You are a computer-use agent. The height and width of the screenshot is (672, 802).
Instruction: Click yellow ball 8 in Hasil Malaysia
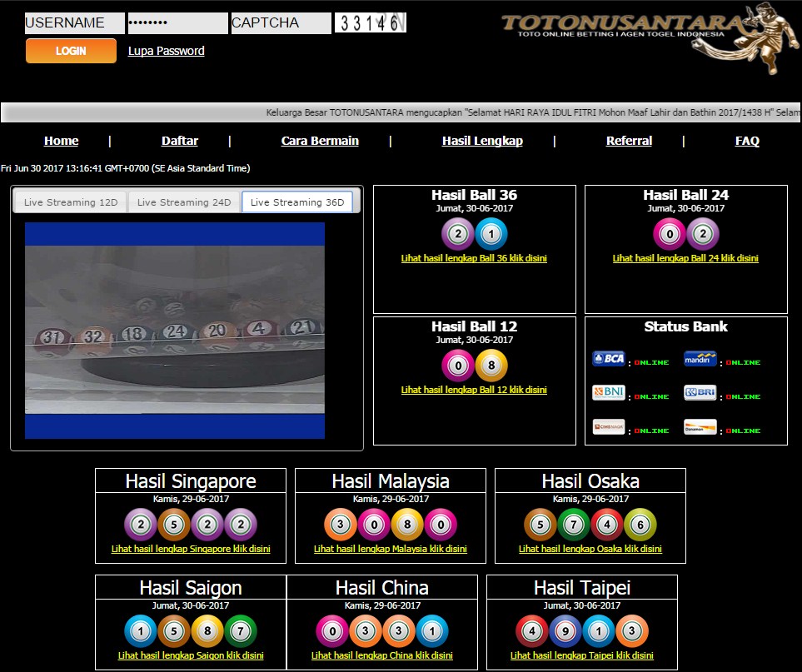pyautogui.click(x=407, y=525)
